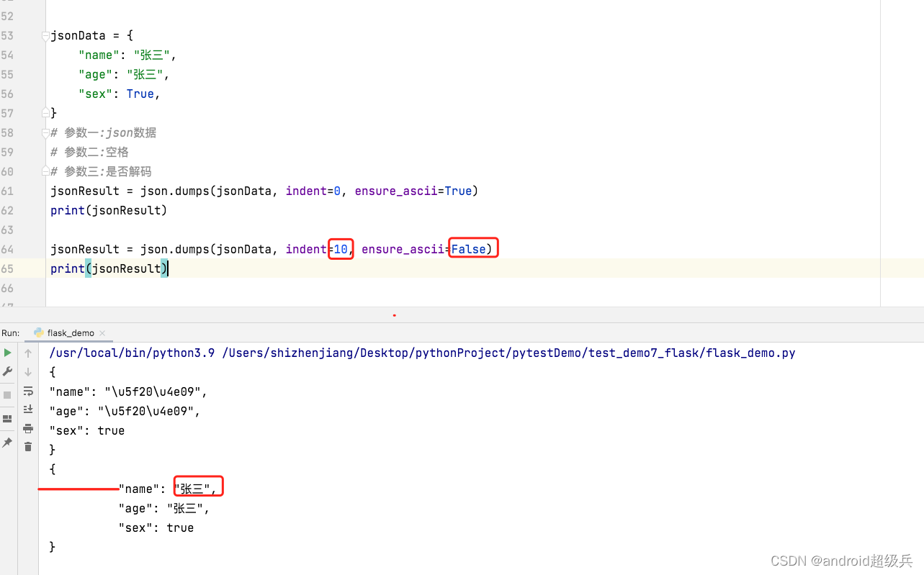Toggle soft-wrap in the console output
This screenshot has width=924, height=575.
click(x=28, y=391)
